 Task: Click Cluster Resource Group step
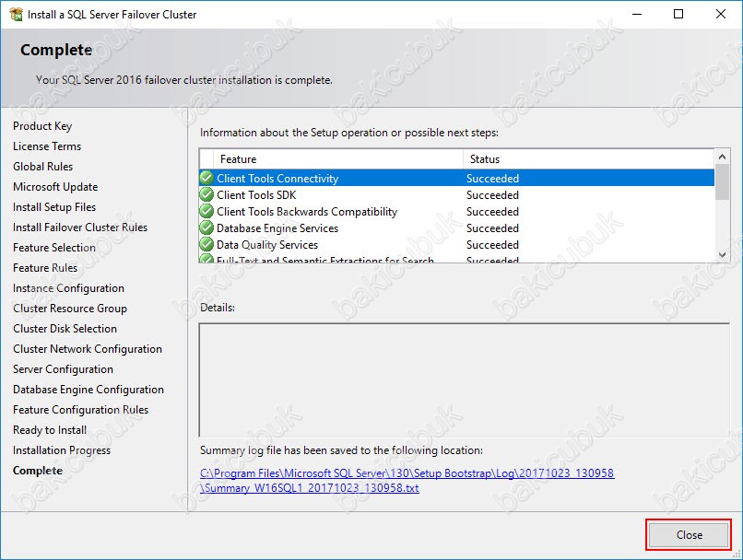(70, 309)
